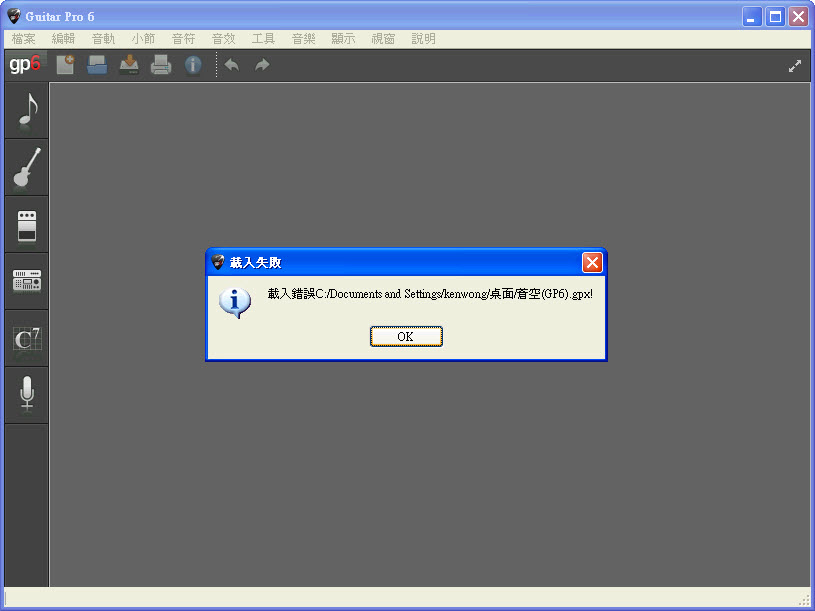Open the 音樂 menu
The width and height of the screenshot is (815, 611).
[304, 38]
